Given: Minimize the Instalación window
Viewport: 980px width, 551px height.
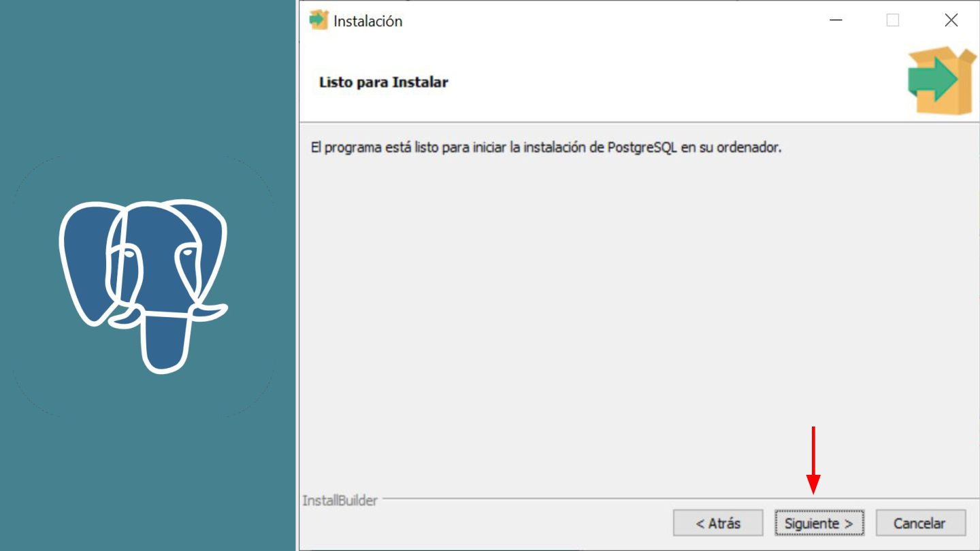Looking at the screenshot, I should [x=836, y=20].
